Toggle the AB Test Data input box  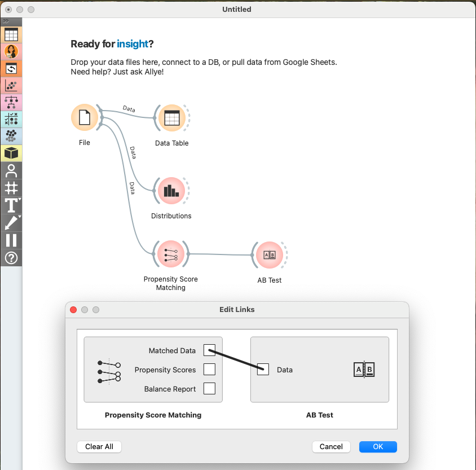(263, 370)
